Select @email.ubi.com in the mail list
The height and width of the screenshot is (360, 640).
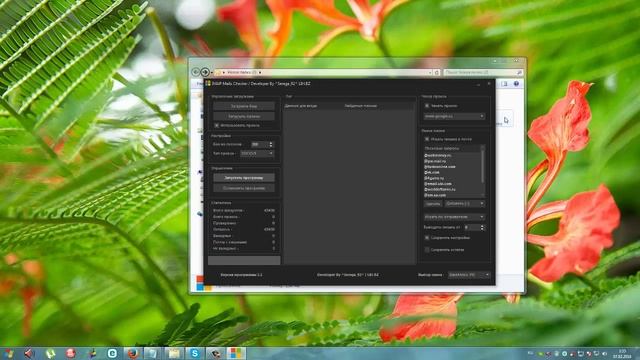[438, 184]
